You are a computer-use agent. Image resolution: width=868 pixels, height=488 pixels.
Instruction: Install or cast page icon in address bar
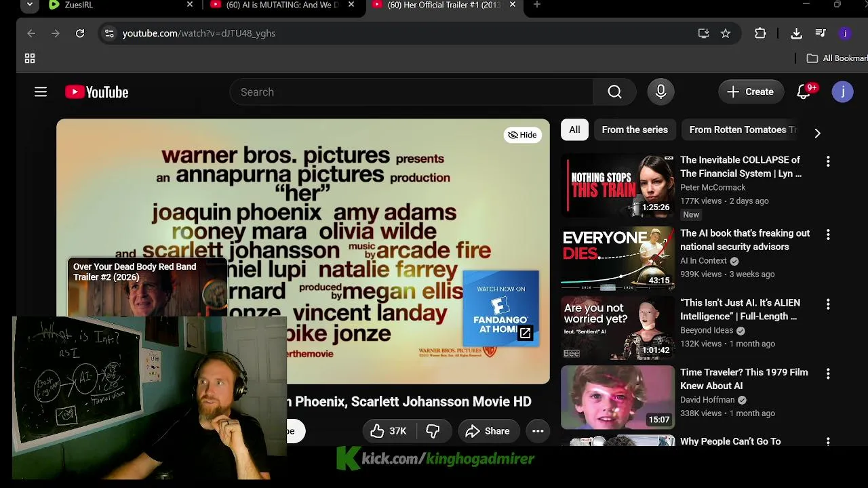(x=704, y=33)
